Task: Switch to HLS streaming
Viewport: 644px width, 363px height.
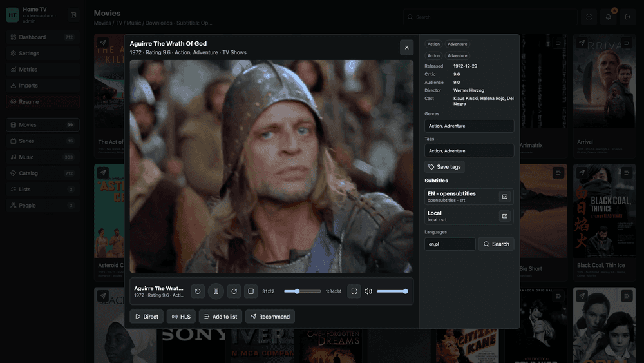Action: click(181, 317)
